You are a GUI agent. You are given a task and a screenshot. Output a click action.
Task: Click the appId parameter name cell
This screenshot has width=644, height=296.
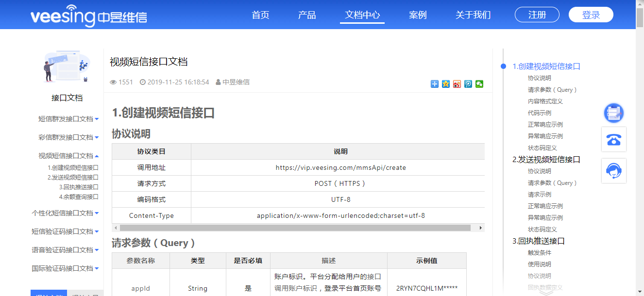pyautogui.click(x=141, y=288)
